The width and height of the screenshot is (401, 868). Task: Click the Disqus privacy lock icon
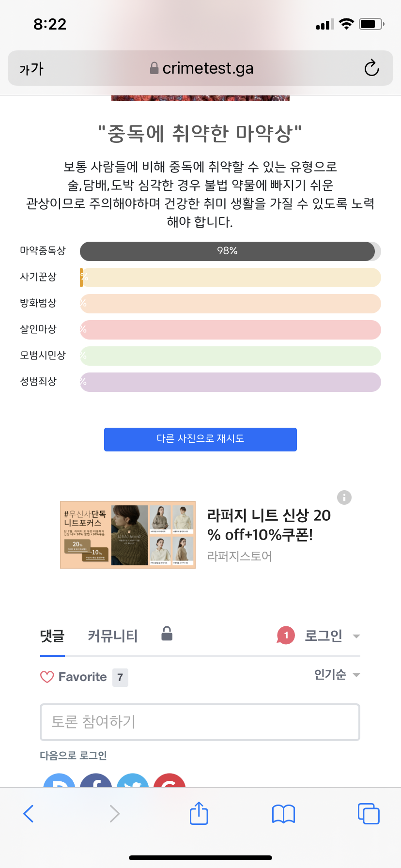tap(167, 634)
